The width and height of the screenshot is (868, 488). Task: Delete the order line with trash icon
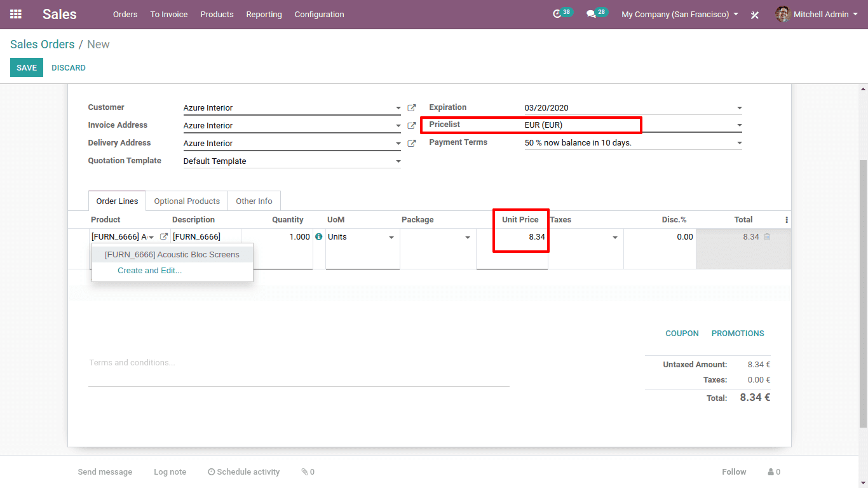point(767,236)
